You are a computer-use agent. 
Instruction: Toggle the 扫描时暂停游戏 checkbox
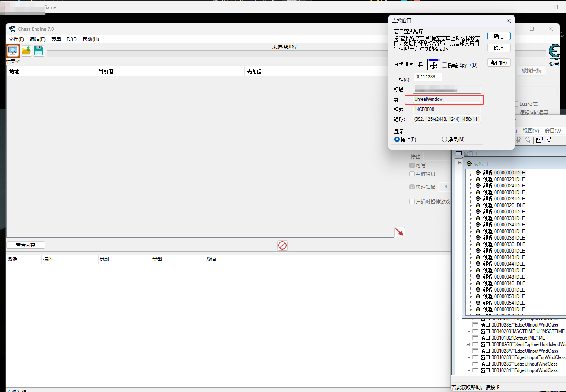point(412,202)
